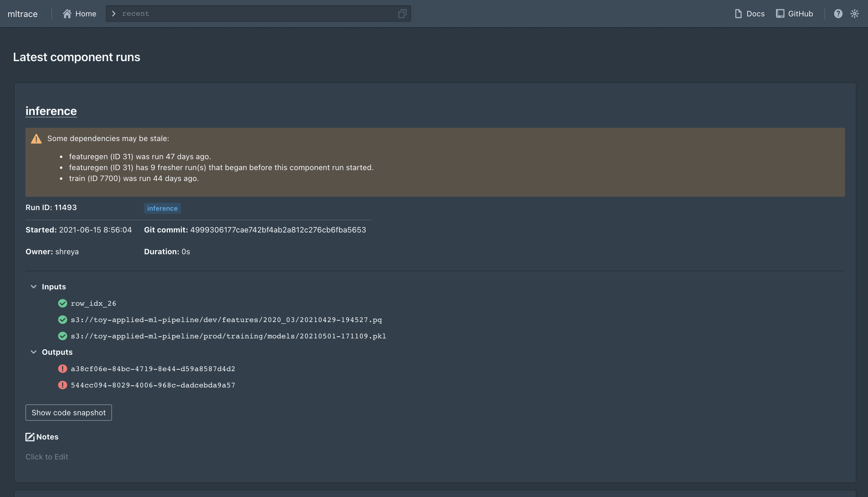This screenshot has height=497, width=868.
Task: Click the Notes edit pencil icon
Action: 30,437
